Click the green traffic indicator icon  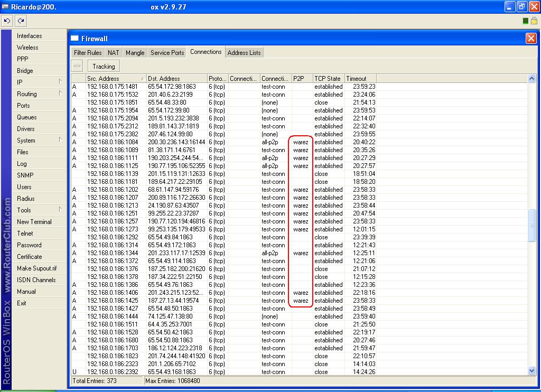[x=526, y=21]
